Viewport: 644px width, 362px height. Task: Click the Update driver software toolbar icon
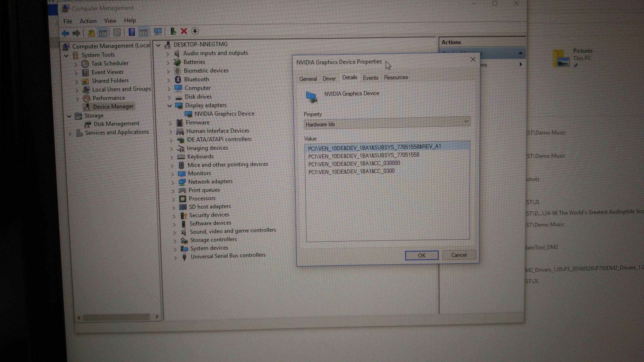(173, 31)
